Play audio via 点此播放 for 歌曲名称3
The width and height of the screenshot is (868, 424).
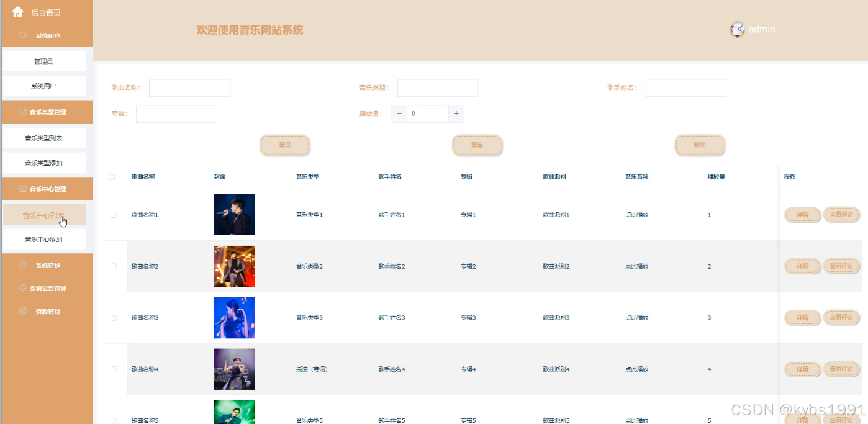pyautogui.click(x=636, y=318)
